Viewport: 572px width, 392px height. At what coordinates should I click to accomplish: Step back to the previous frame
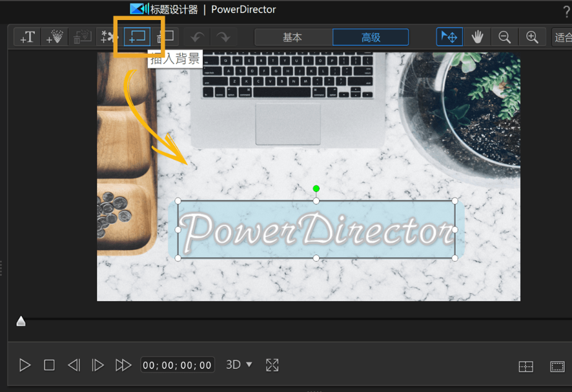(x=74, y=365)
